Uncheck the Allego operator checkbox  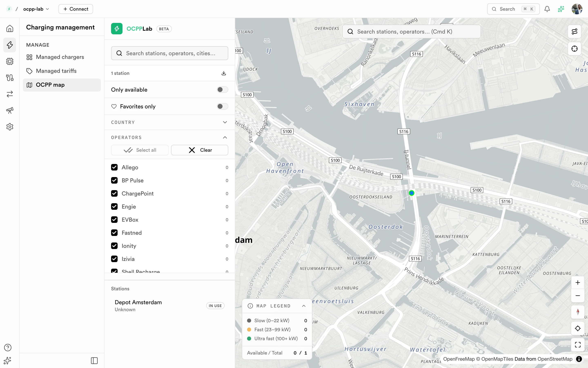[114, 167]
